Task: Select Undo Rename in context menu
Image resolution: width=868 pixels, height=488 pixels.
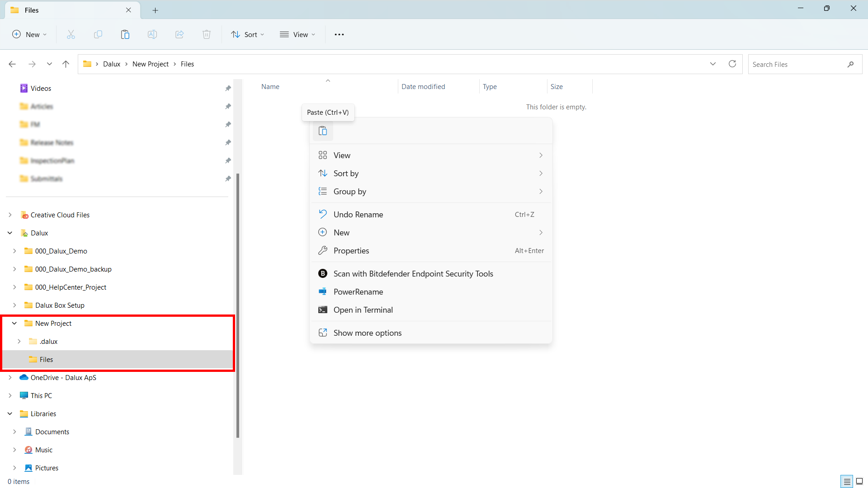Action: click(x=358, y=215)
